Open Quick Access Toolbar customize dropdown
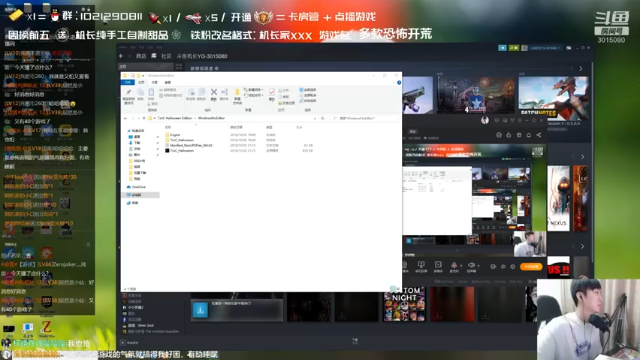 143,76
